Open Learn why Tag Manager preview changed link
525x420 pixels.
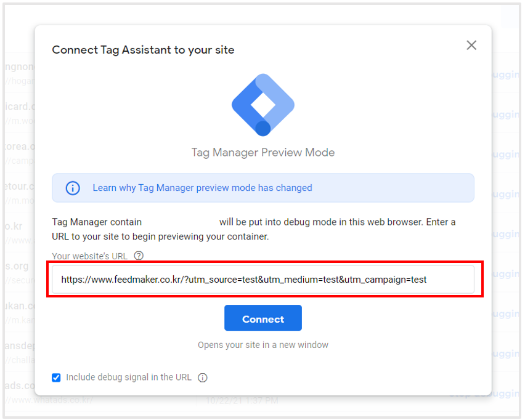(202, 188)
